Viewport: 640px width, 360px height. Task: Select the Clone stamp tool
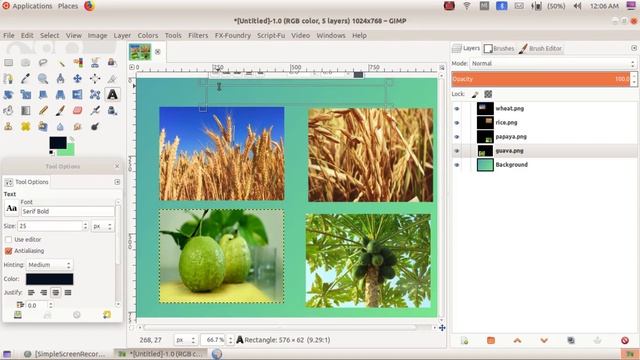point(8,127)
